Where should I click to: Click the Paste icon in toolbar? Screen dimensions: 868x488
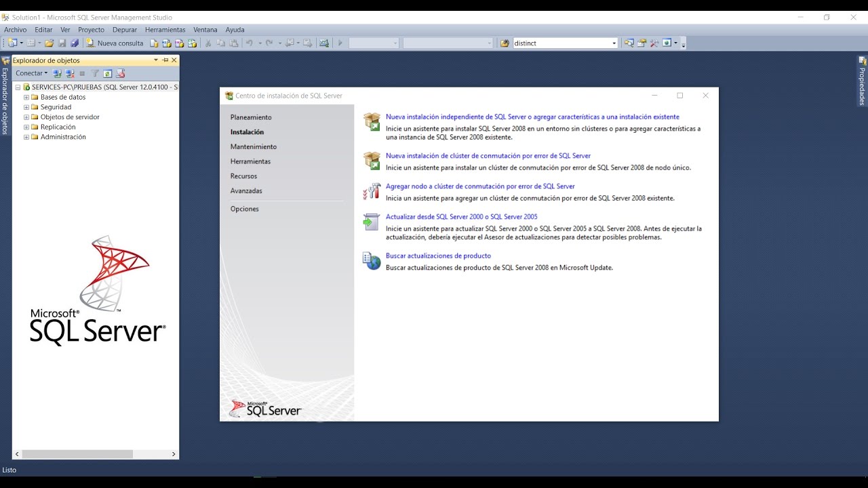point(234,43)
